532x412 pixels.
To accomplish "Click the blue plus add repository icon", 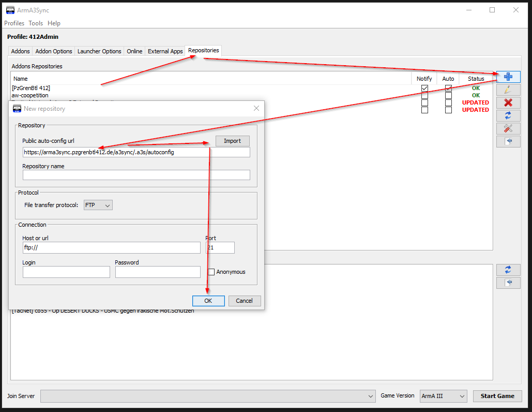I will [508, 77].
